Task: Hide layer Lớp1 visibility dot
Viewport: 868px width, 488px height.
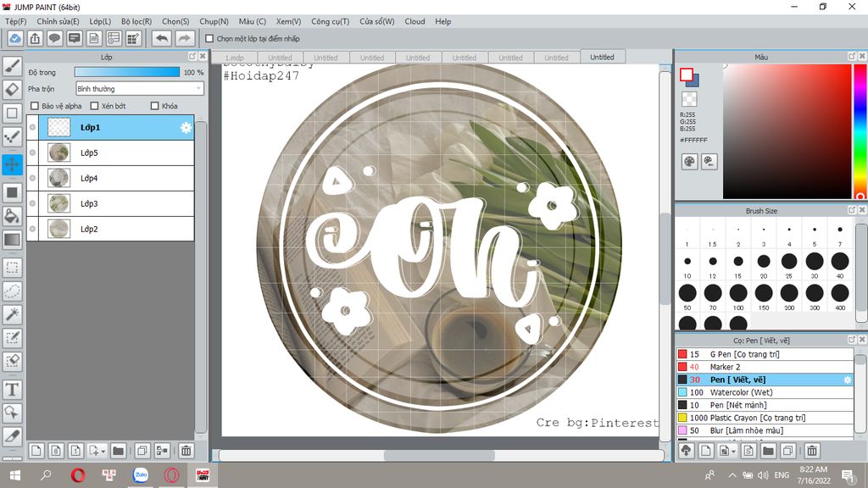Action: point(33,127)
